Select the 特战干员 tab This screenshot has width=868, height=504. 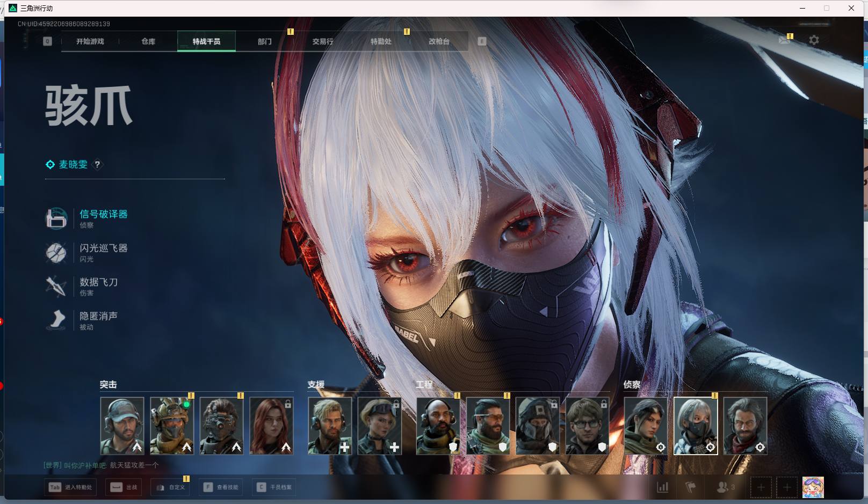206,41
